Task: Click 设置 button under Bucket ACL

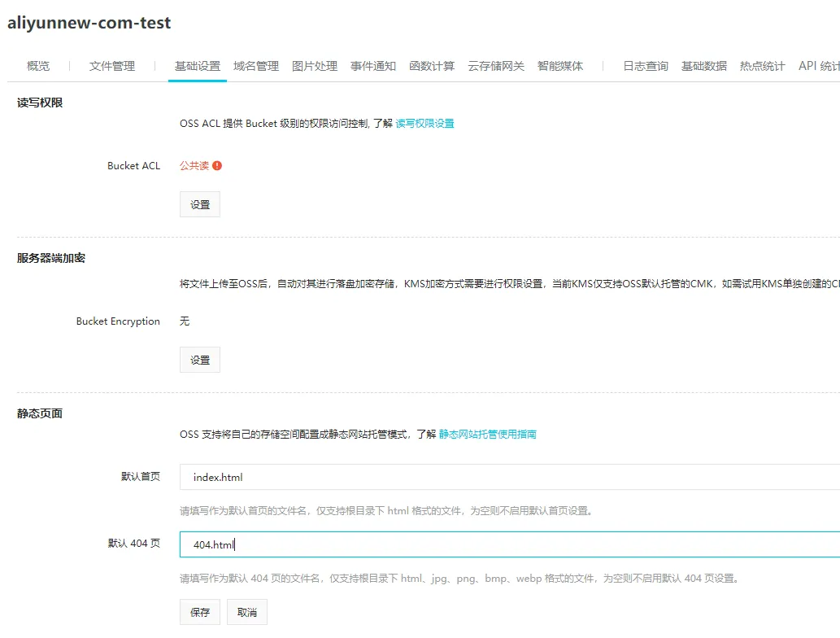Action: (200, 204)
